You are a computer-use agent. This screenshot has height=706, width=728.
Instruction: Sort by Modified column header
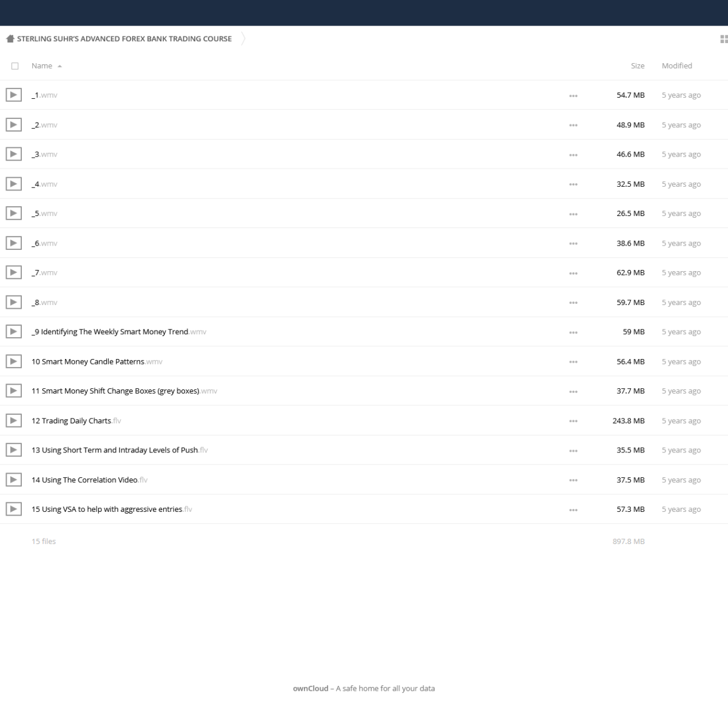pyautogui.click(x=677, y=66)
